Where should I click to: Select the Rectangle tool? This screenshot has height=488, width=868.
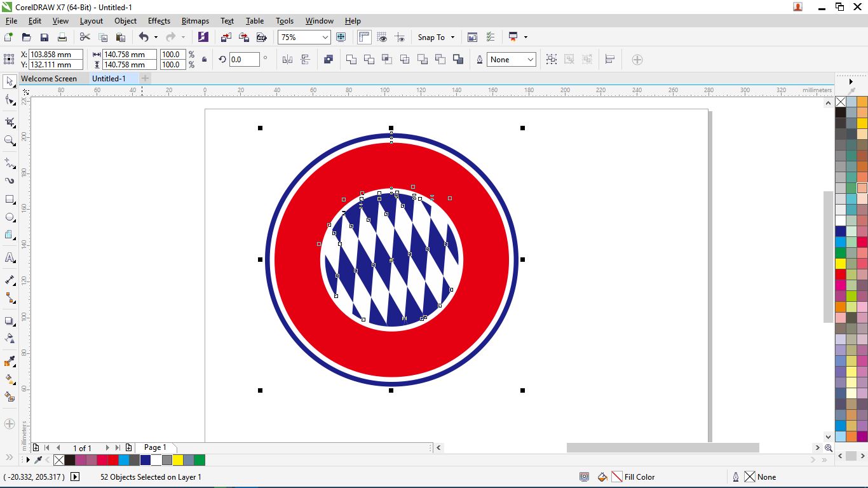point(10,200)
